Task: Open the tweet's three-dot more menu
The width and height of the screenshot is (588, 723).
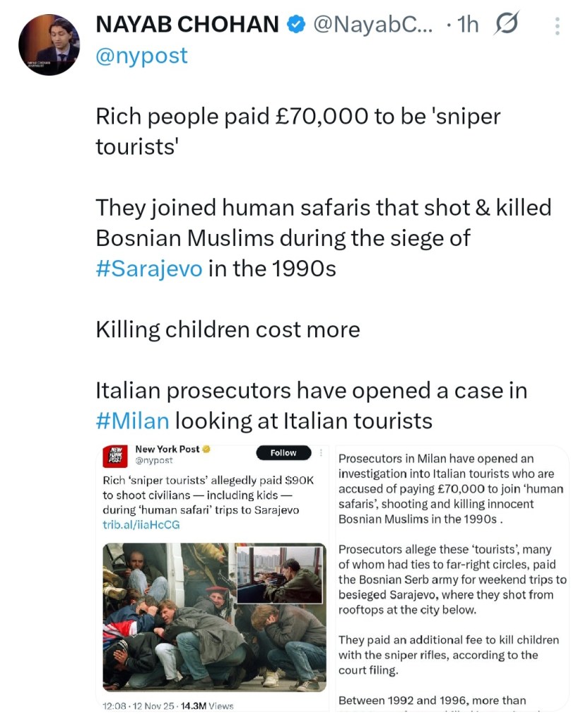Action: coord(558,26)
